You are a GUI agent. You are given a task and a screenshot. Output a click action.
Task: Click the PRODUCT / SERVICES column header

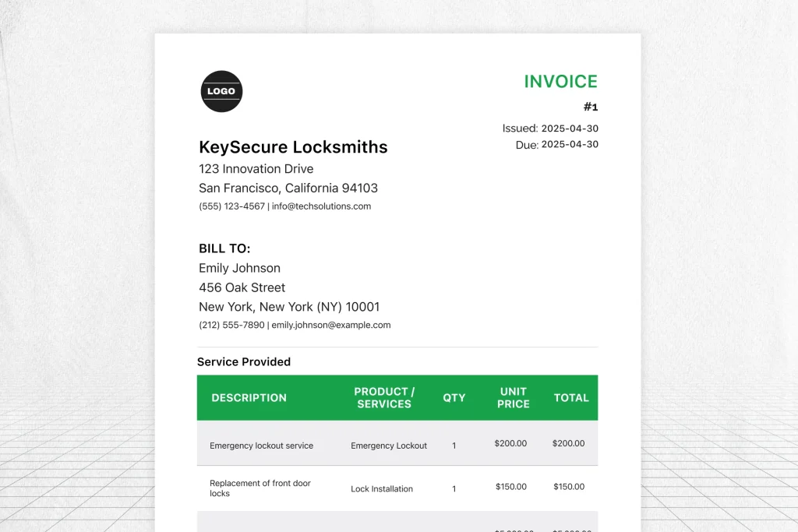tap(384, 397)
